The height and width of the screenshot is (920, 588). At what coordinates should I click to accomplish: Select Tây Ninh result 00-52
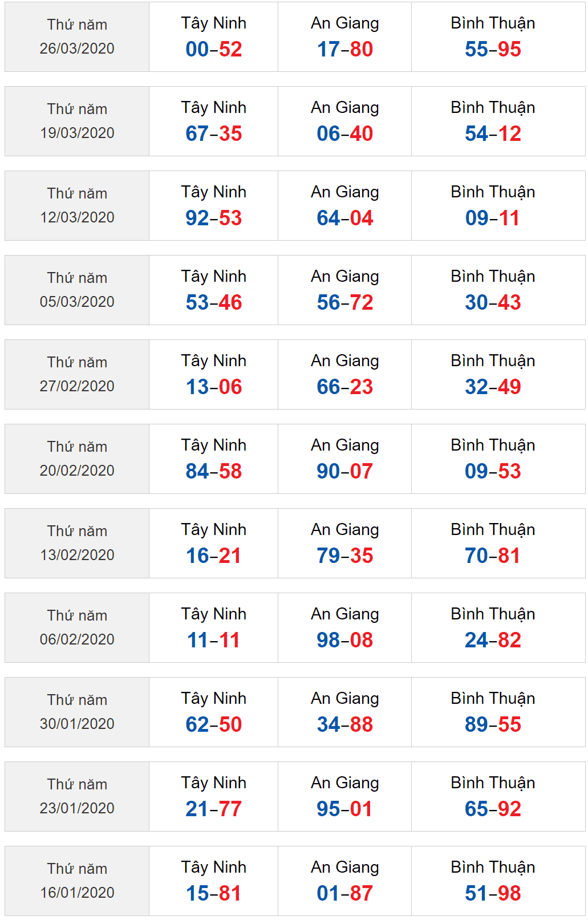[x=213, y=49]
